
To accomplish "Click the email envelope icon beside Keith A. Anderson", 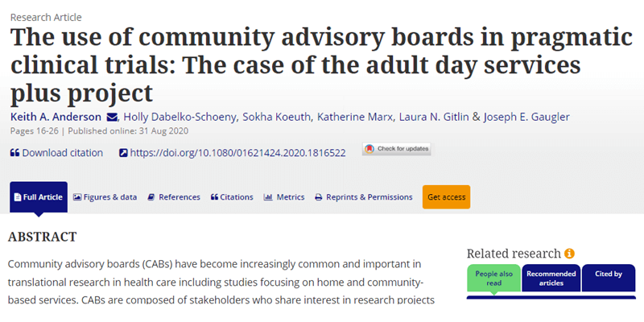I will (x=110, y=118).
